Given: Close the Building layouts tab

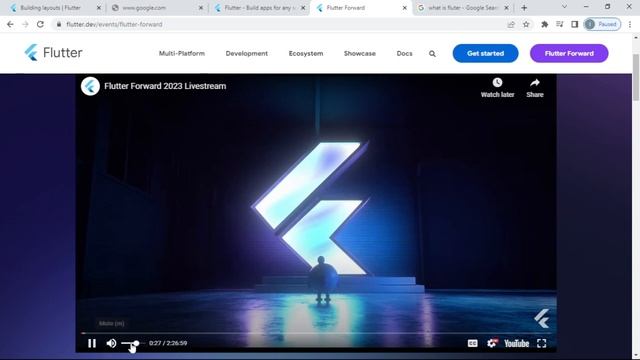Looking at the screenshot, I should click(99, 8).
